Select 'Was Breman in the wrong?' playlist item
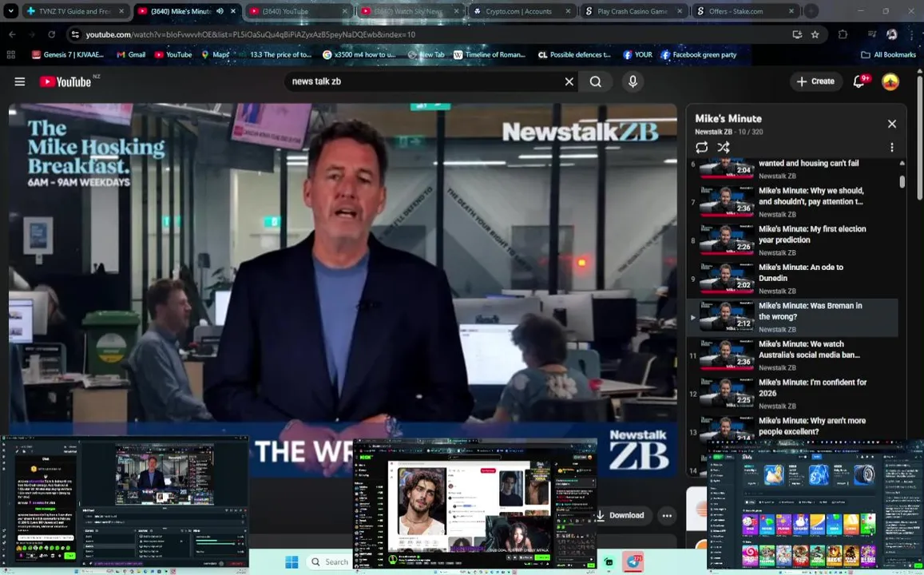 pyautogui.click(x=792, y=318)
